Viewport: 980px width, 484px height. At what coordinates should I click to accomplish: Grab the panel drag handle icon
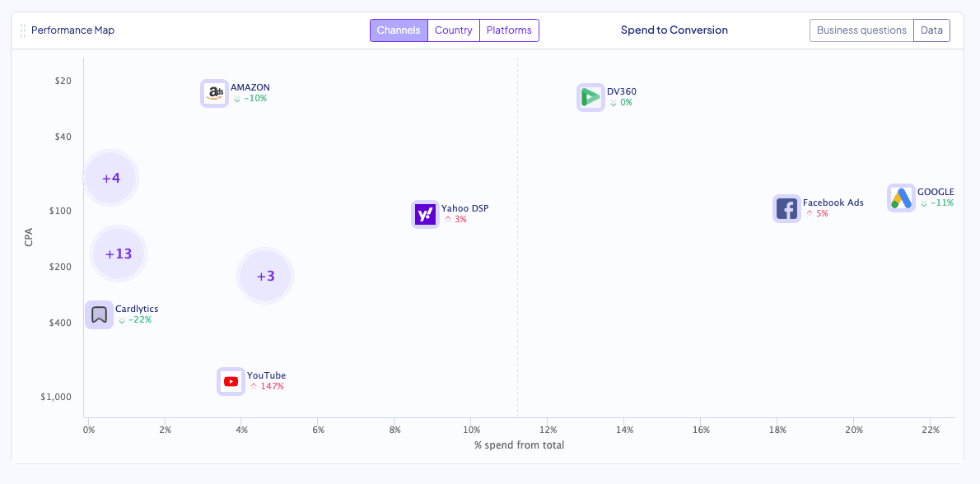[x=23, y=30]
